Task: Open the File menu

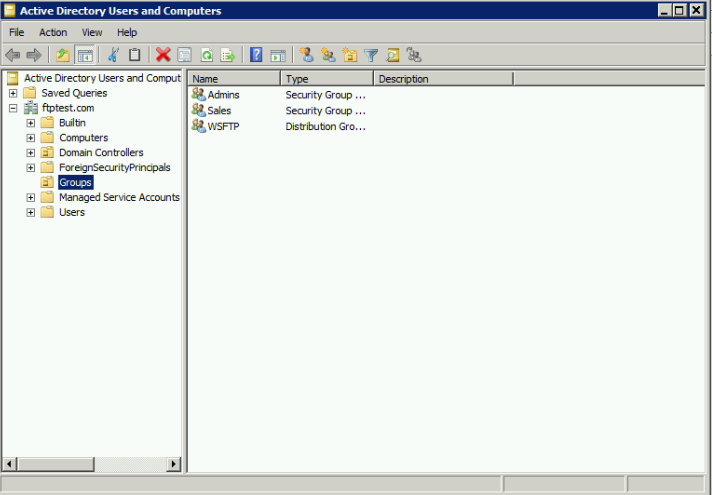Action: pyautogui.click(x=16, y=32)
